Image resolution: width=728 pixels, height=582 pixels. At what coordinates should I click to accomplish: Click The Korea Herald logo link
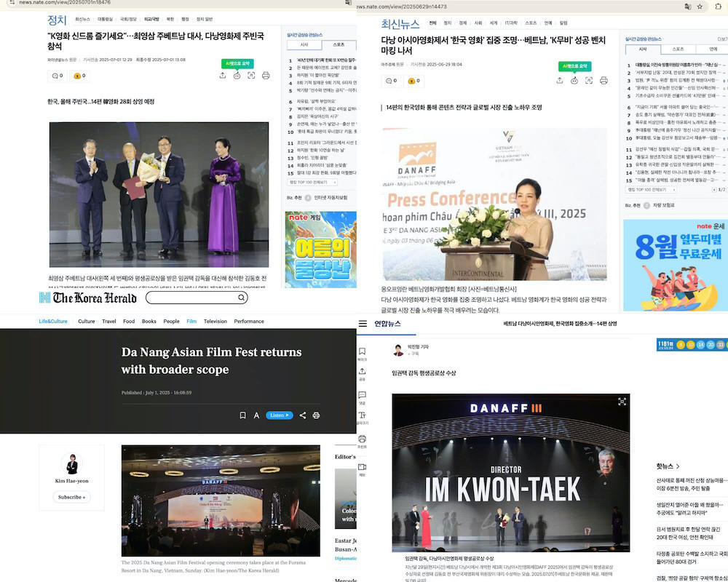pos(88,298)
